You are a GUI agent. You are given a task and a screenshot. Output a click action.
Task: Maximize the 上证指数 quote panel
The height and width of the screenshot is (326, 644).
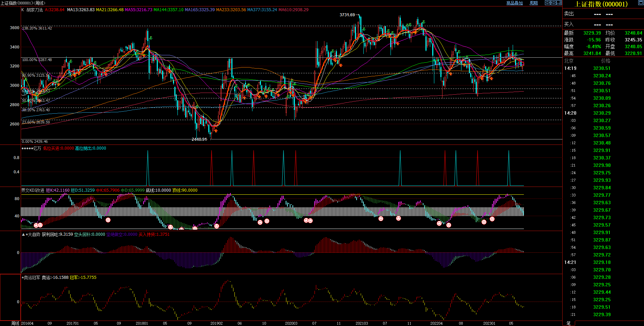[x=641, y=3]
